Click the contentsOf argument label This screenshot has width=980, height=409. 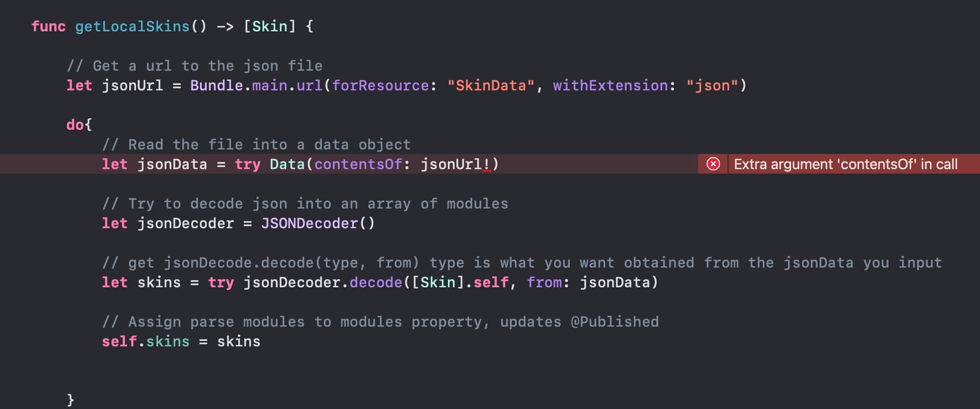pos(358,164)
